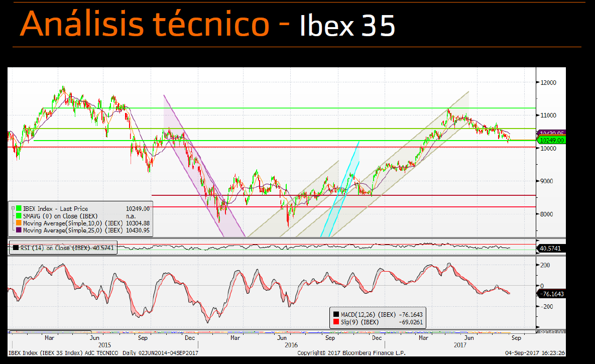Click the 'Ibex 35' white title text
Image resolution: width=595 pixels, height=364 pixels.
347,26
